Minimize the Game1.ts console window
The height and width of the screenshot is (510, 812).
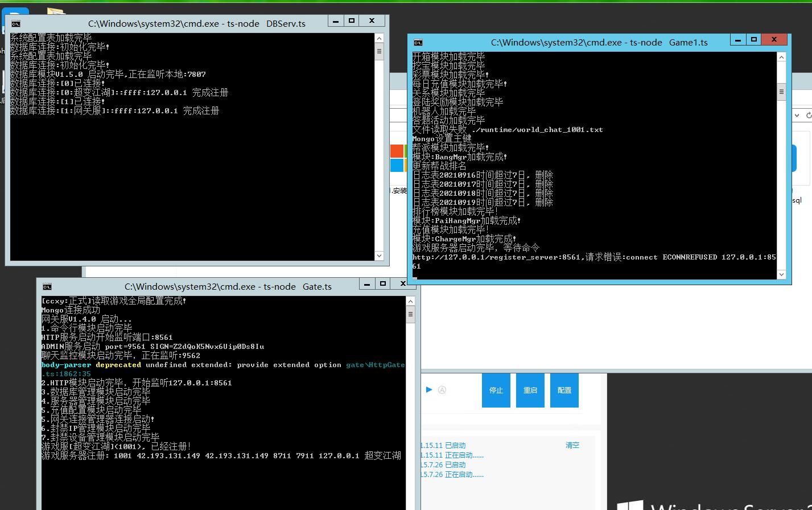click(x=738, y=40)
